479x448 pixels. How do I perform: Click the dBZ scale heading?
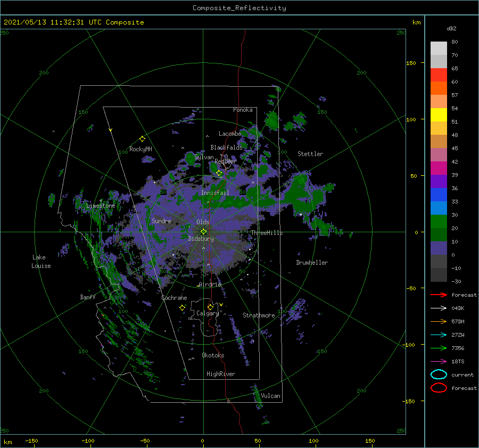(x=451, y=28)
